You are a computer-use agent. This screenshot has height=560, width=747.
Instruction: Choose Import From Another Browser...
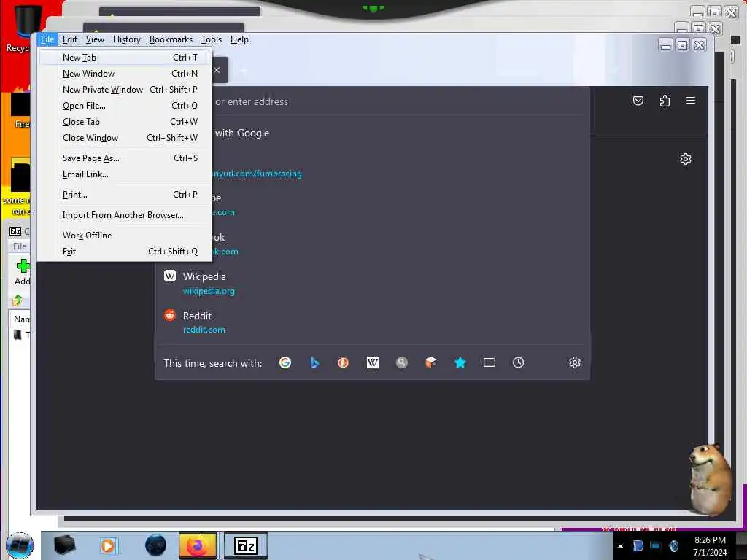[x=125, y=215]
